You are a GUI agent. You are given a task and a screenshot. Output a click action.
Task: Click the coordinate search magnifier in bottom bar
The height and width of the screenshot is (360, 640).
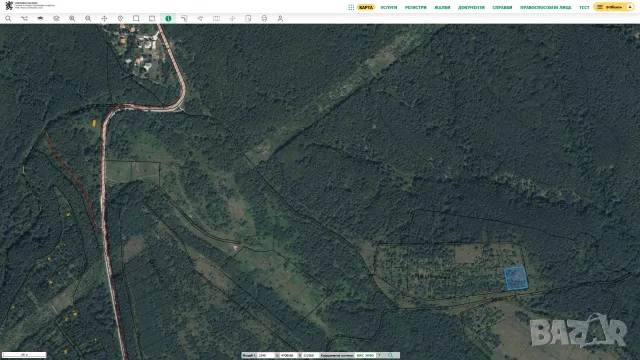click(x=391, y=356)
